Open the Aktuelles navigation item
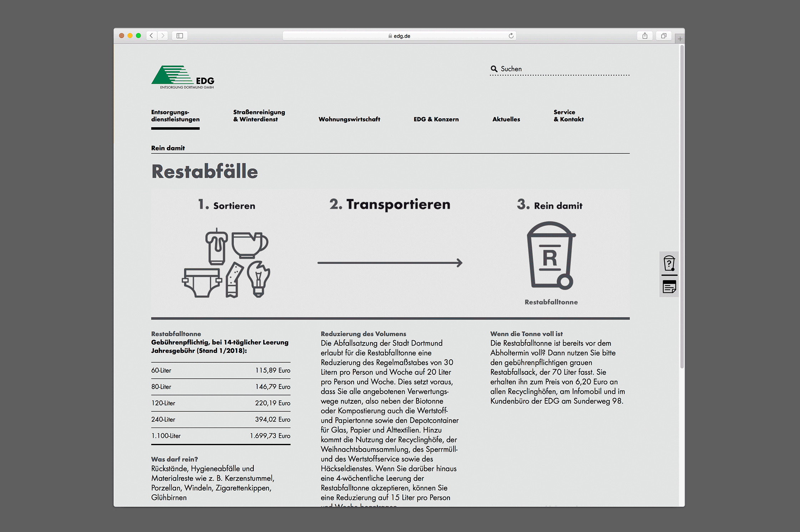Screen dimensions: 800x532 tap(506, 119)
